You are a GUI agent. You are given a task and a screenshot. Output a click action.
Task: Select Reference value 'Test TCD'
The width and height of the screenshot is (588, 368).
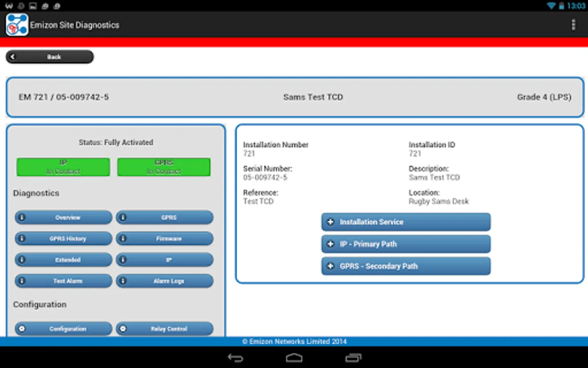pyautogui.click(x=258, y=202)
